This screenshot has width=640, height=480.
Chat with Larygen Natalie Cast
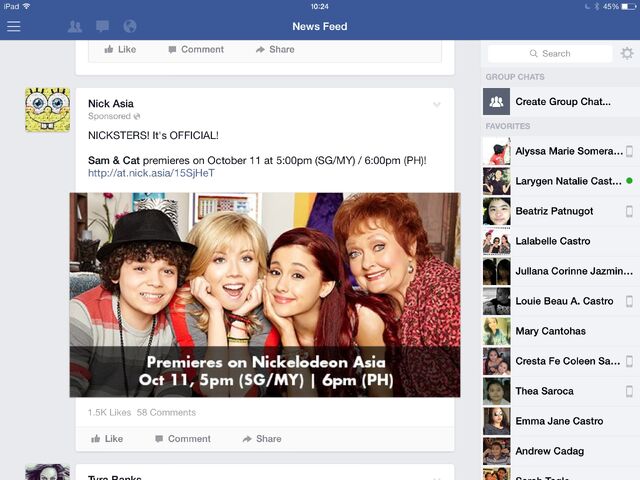561,181
